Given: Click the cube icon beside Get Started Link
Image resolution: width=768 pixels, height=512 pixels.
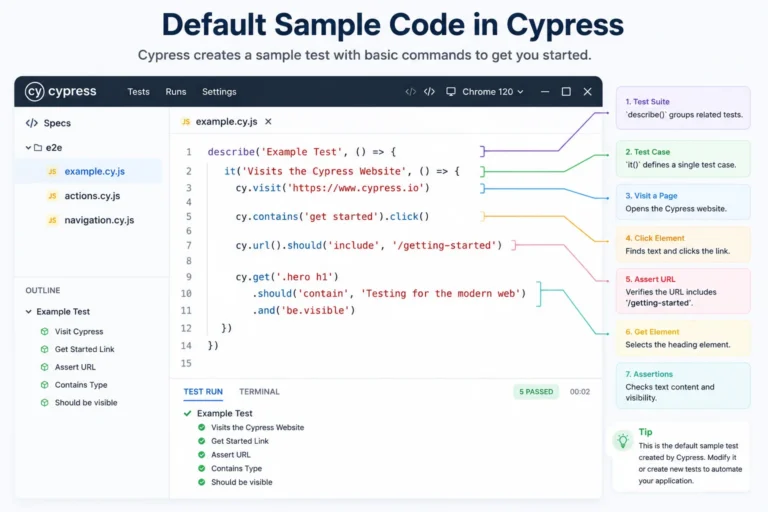Looking at the screenshot, I should (x=45, y=349).
